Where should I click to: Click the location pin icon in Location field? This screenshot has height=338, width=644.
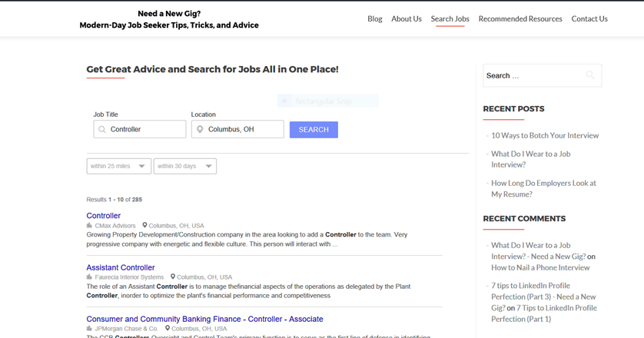coord(200,129)
